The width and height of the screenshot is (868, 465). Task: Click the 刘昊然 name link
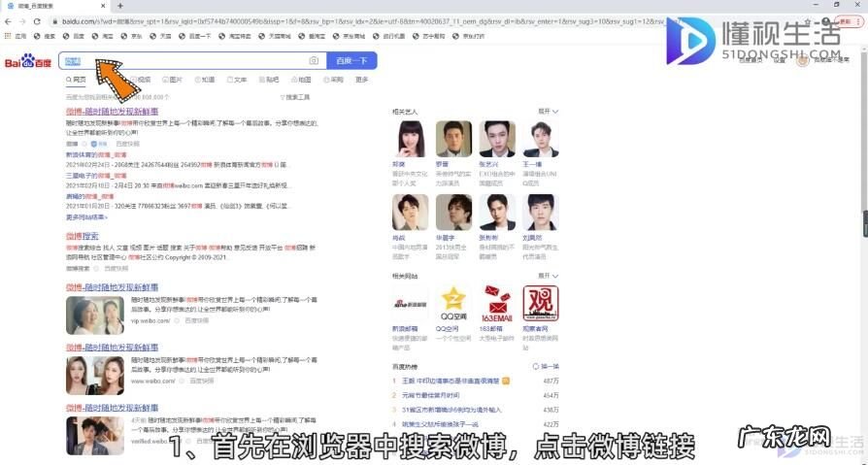[532, 238]
